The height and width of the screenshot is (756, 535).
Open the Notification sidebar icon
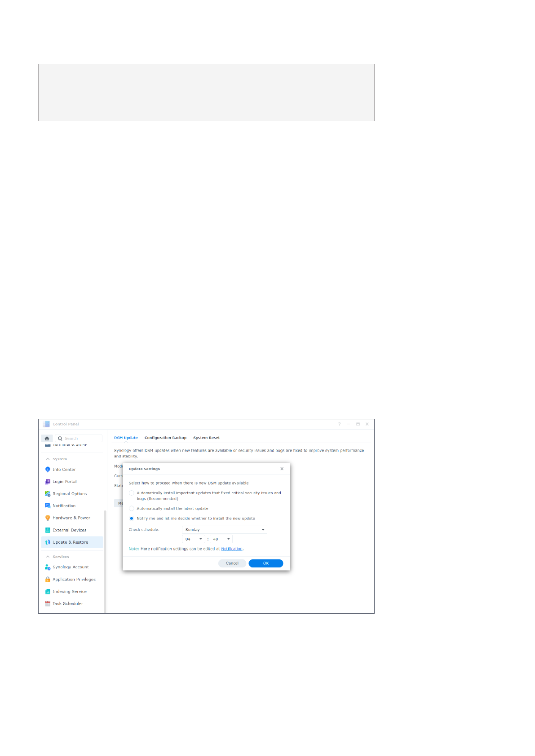click(x=48, y=506)
